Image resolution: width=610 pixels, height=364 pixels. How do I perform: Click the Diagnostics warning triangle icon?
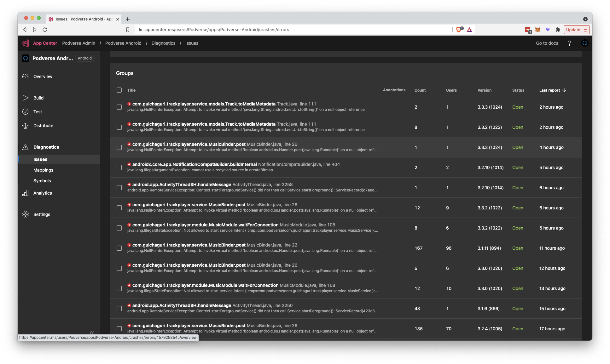pos(26,147)
